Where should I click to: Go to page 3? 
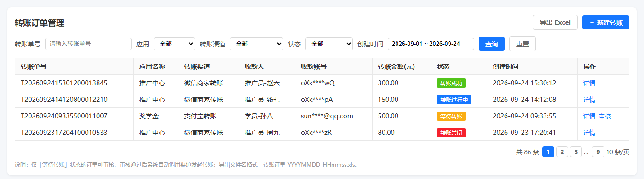click(x=576, y=152)
